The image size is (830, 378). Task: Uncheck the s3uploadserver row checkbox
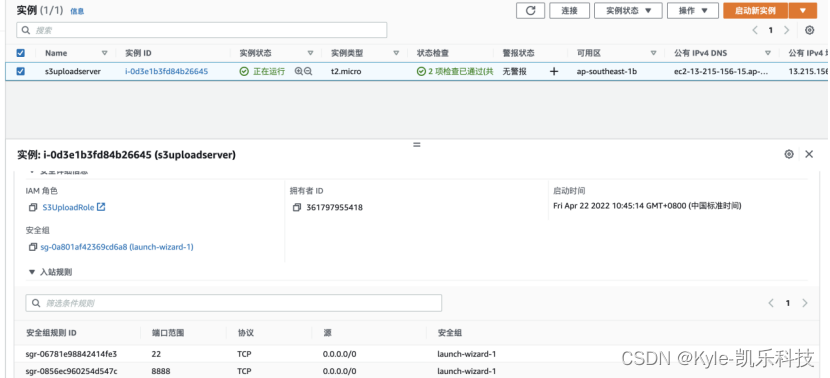[21, 71]
